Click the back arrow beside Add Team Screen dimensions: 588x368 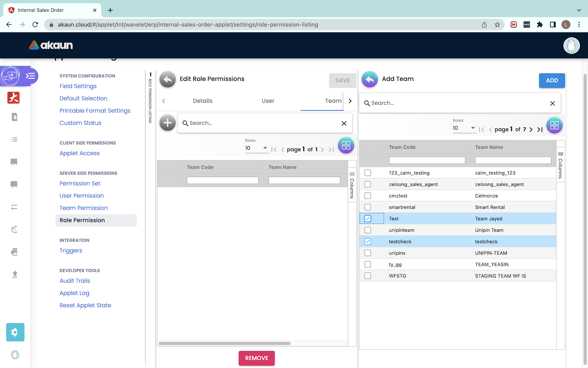(x=370, y=80)
